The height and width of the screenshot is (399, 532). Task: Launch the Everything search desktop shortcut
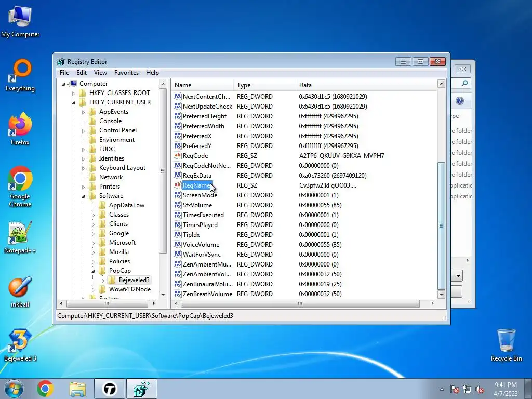pos(20,75)
